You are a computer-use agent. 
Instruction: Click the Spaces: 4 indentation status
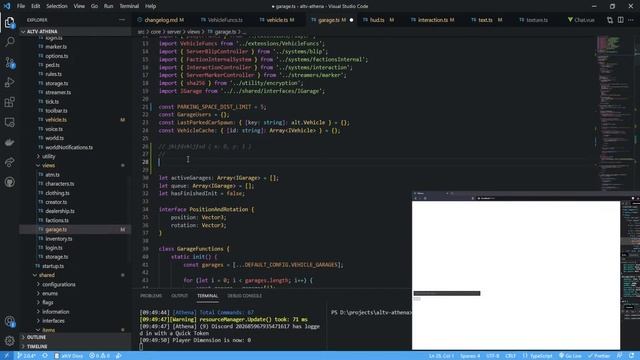(470, 356)
